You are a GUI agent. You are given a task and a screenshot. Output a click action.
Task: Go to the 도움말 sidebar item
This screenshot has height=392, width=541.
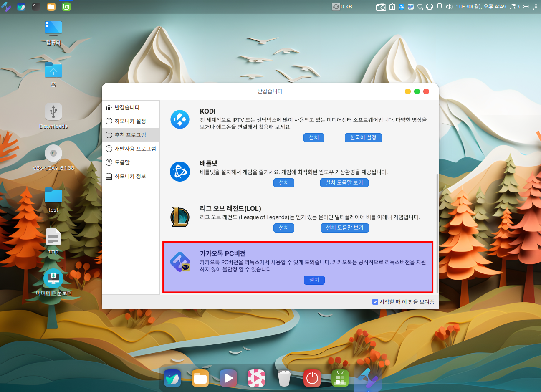pos(122,162)
